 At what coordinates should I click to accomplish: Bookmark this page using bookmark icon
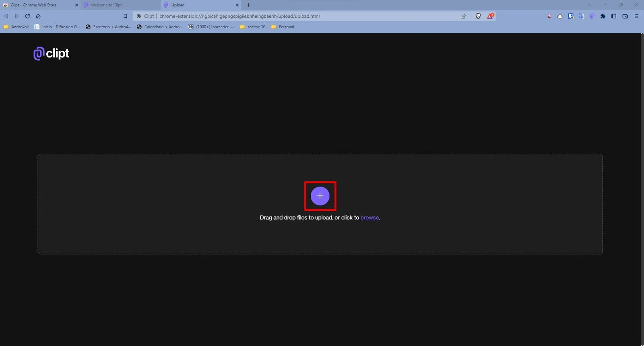click(125, 16)
